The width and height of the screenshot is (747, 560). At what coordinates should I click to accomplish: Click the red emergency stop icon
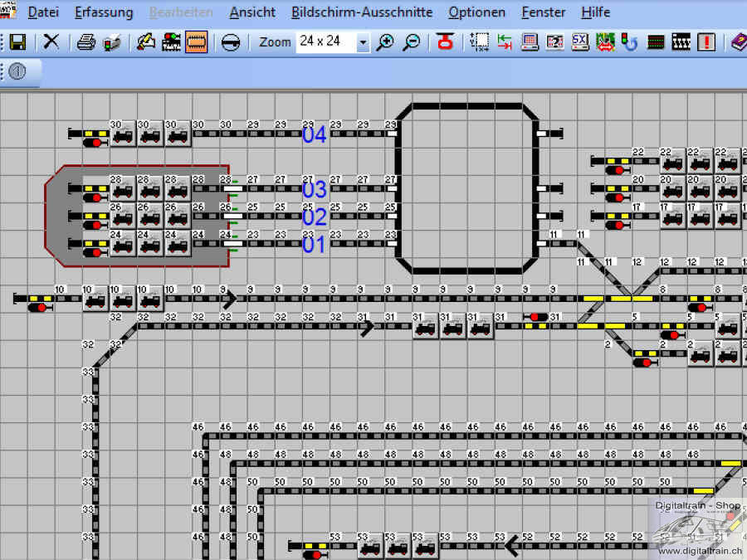coord(446,41)
